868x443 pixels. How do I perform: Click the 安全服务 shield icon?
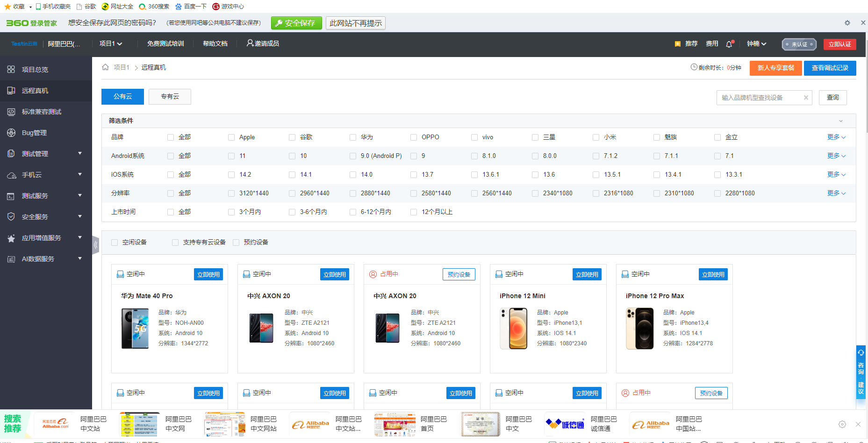pyautogui.click(x=11, y=217)
